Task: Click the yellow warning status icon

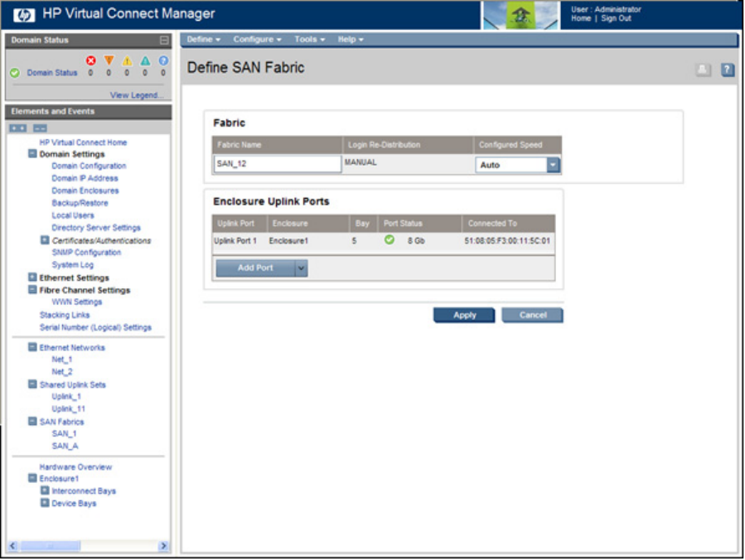Action: (x=127, y=60)
